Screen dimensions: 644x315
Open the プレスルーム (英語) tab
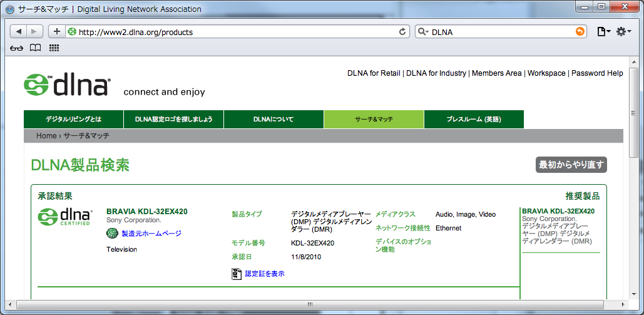(x=474, y=119)
